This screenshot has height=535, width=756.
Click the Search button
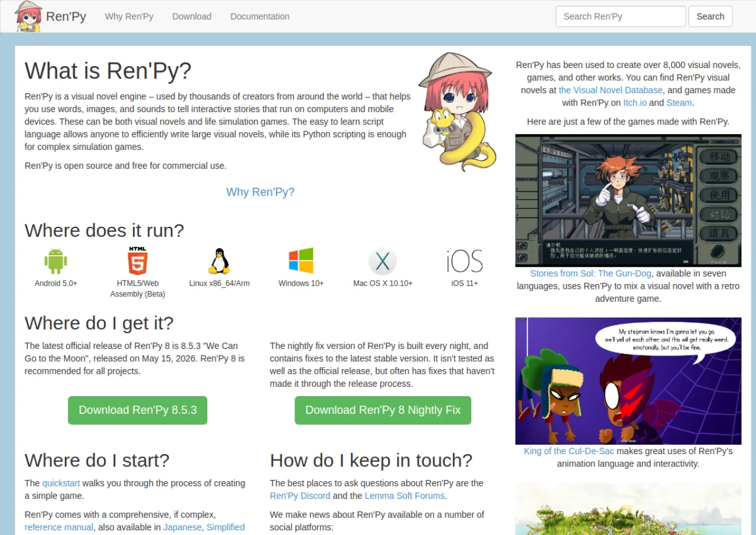click(x=711, y=17)
